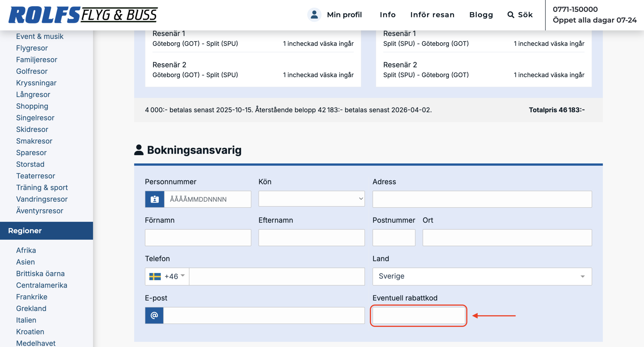Click the magnifying glass Sök icon
The height and width of the screenshot is (347, 644).
(x=510, y=15)
